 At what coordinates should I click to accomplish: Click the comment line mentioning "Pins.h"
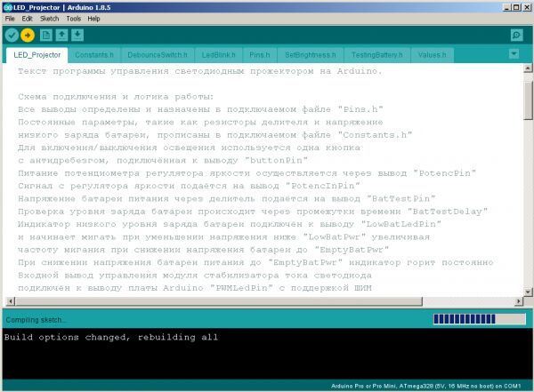point(200,109)
